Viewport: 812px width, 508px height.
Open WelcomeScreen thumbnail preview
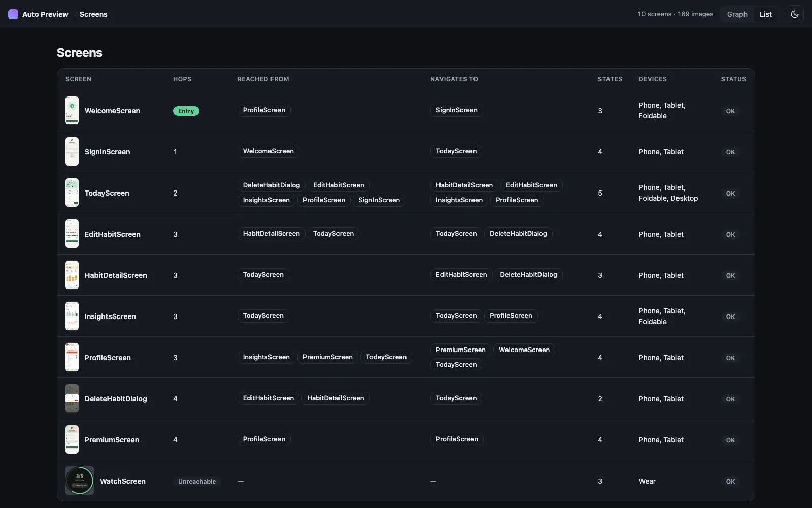[x=72, y=110]
